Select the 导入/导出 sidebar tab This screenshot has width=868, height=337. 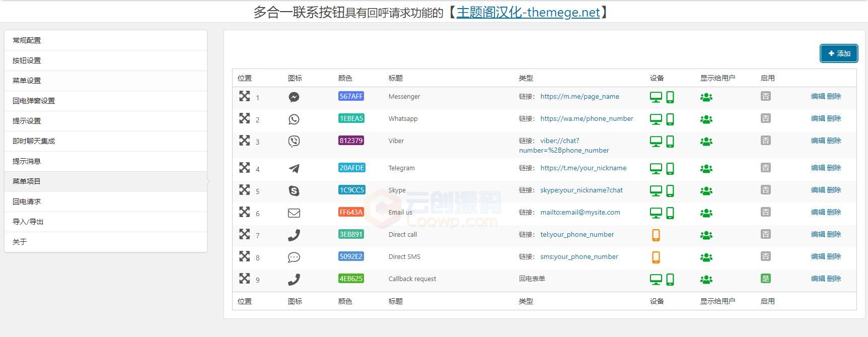point(106,222)
